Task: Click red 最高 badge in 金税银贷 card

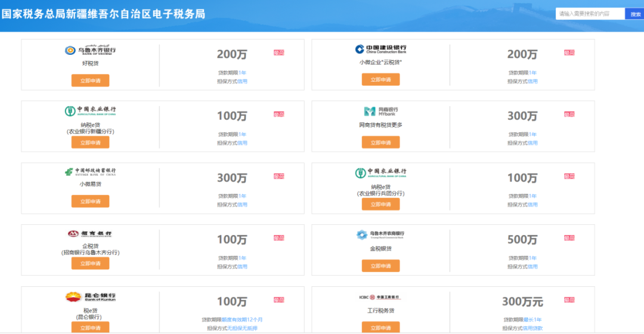Action: click(x=569, y=238)
